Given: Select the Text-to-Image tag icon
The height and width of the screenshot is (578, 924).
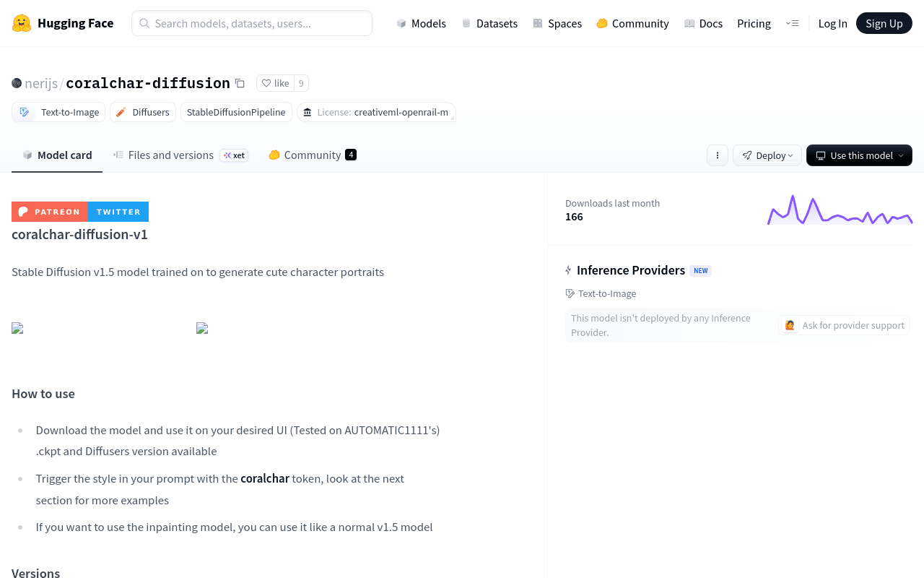Looking at the screenshot, I should pos(25,112).
